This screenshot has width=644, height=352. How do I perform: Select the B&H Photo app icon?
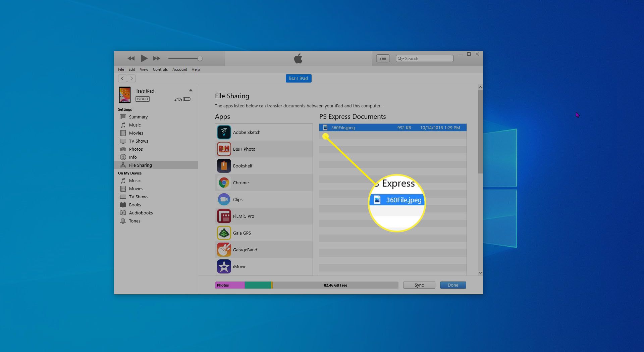pyautogui.click(x=224, y=149)
